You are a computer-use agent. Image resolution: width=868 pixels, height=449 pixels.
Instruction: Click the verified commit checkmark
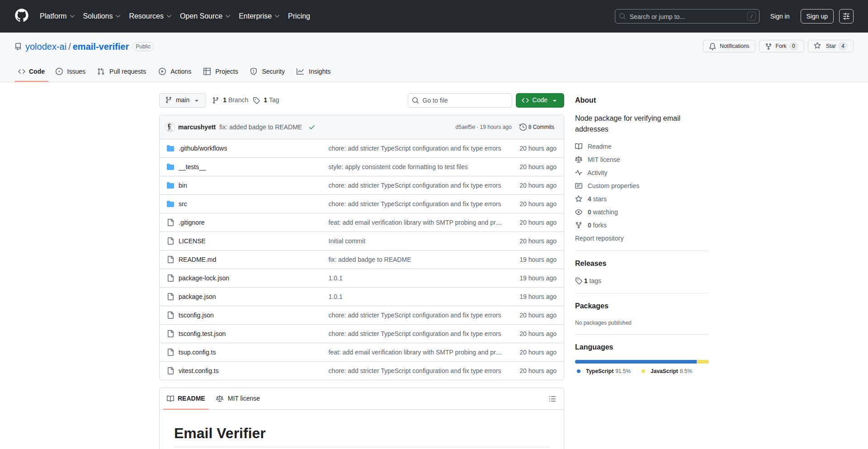tap(312, 127)
